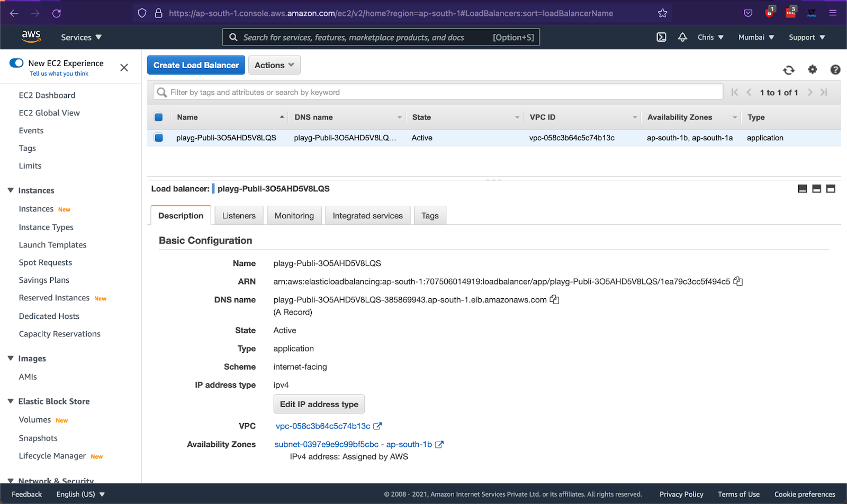Open the Chris account dropdown
The width and height of the screenshot is (847, 504).
pyautogui.click(x=710, y=37)
